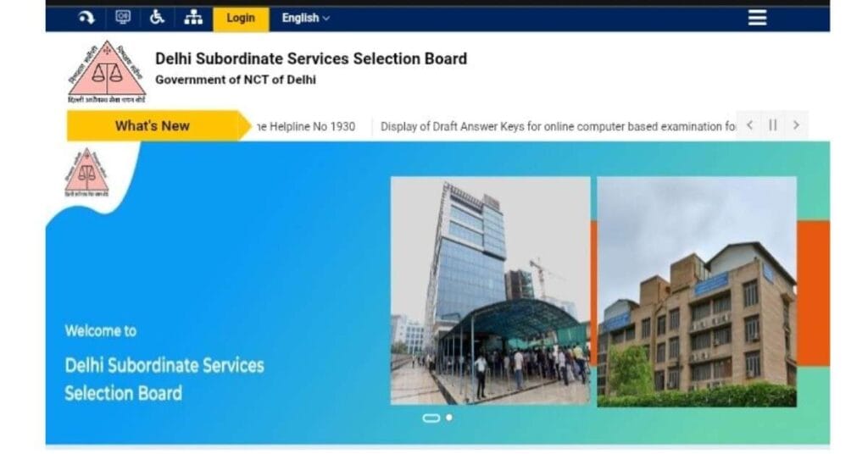Viewport: 868px width, 454px height.
Task: Select the first carousel slide indicator
Action: click(x=431, y=418)
